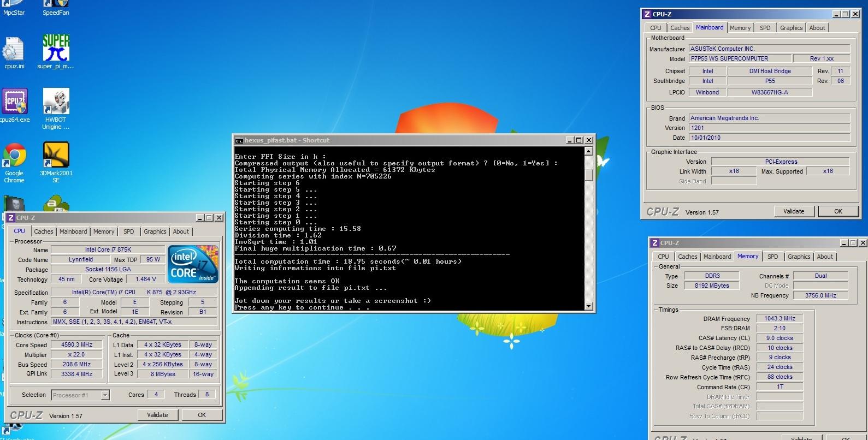Screen dimensions: 868x440
Task: Click the console vertical scrollbar thumb
Action: [x=588, y=175]
